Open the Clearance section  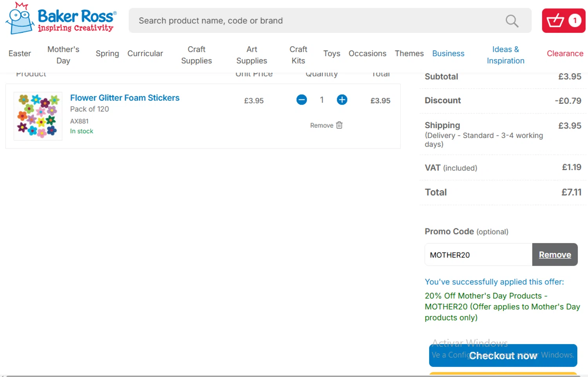coord(565,54)
